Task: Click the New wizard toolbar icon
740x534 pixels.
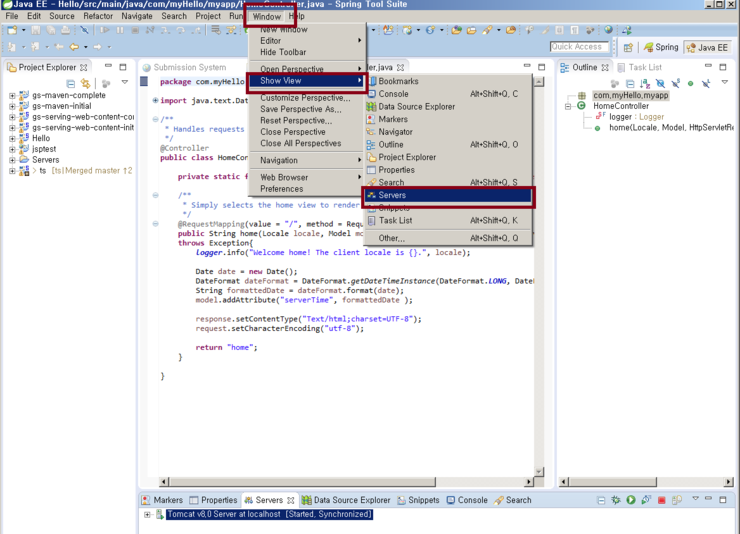Action: pyautogui.click(x=12, y=30)
